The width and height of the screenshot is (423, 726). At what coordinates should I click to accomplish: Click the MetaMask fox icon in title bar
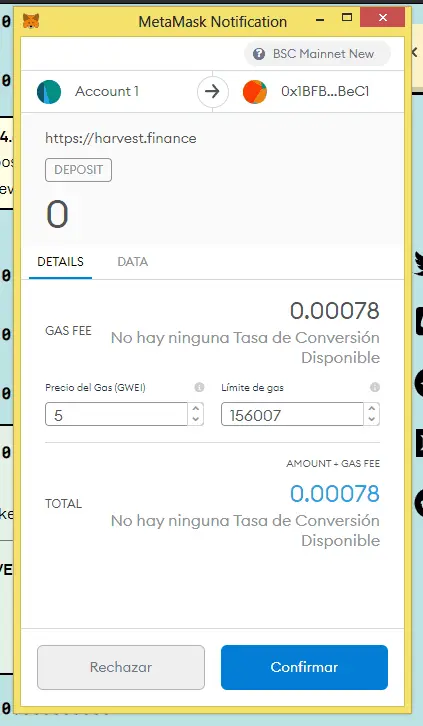pyautogui.click(x=31, y=21)
